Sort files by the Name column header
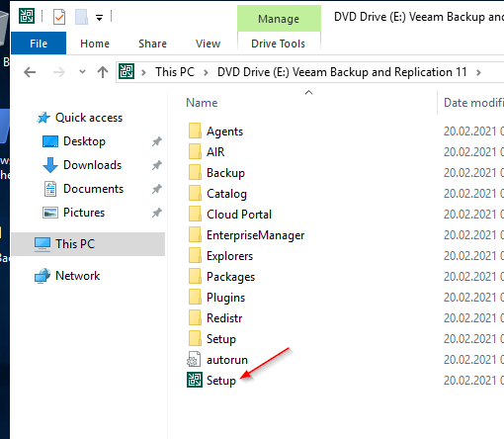 pos(202,103)
